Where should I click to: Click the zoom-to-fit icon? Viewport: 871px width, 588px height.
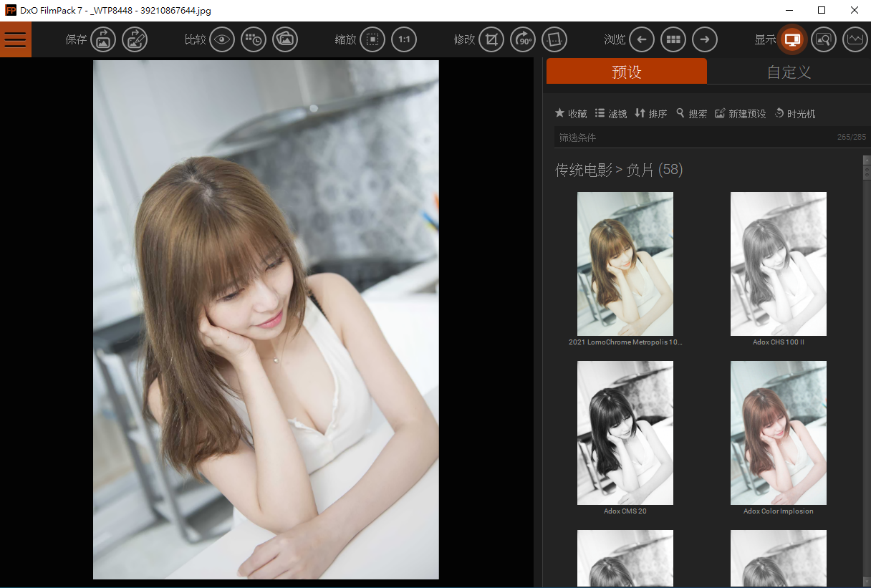point(372,39)
